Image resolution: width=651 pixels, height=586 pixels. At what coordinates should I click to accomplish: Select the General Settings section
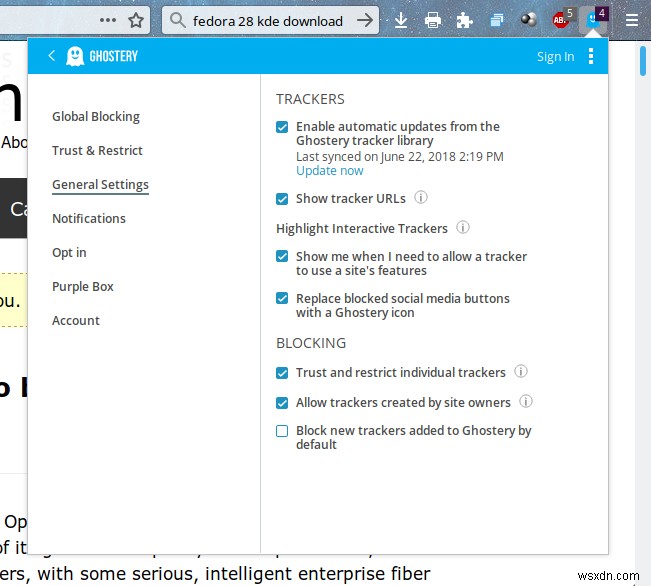(100, 185)
